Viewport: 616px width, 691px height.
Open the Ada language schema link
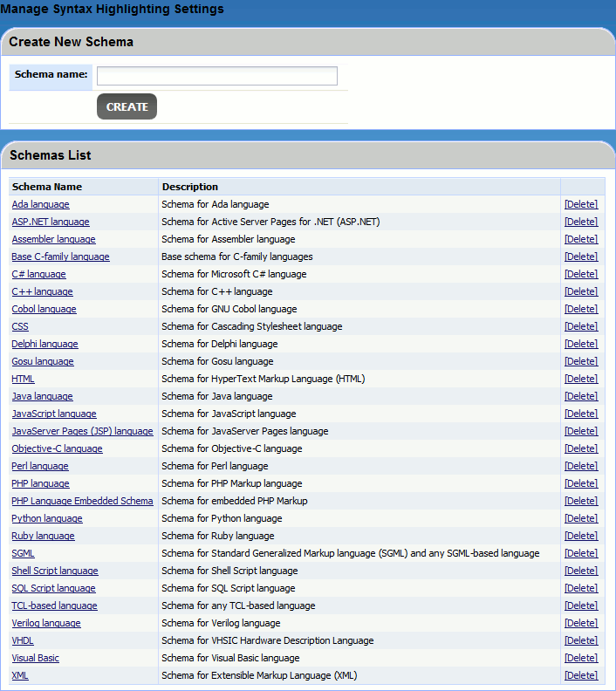pyautogui.click(x=40, y=204)
